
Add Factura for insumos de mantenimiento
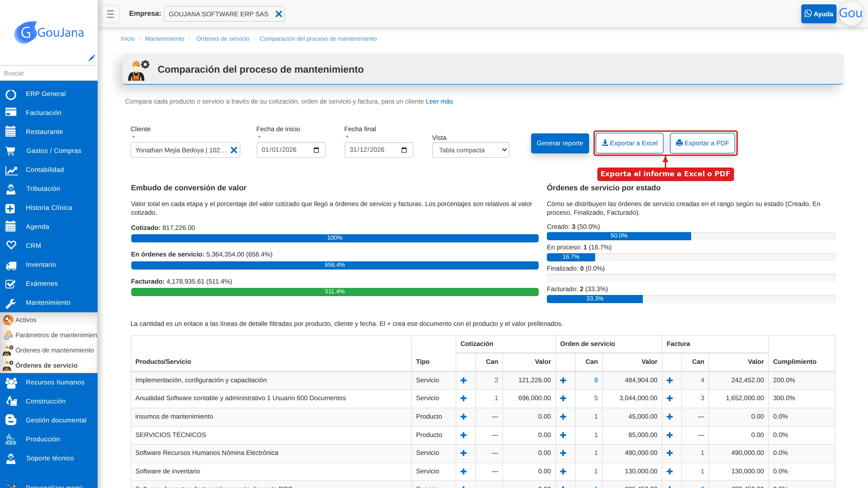[x=669, y=417]
